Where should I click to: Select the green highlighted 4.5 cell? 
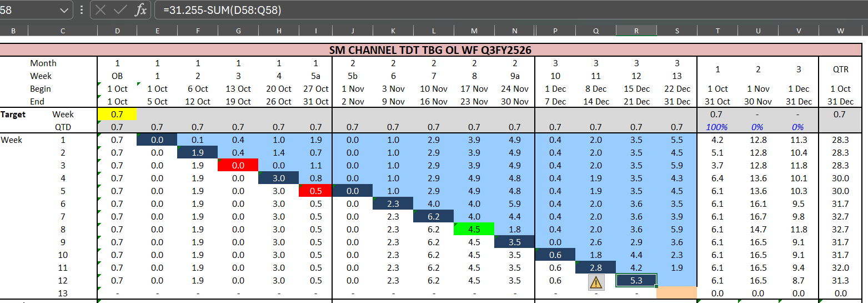tap(474, 229)
